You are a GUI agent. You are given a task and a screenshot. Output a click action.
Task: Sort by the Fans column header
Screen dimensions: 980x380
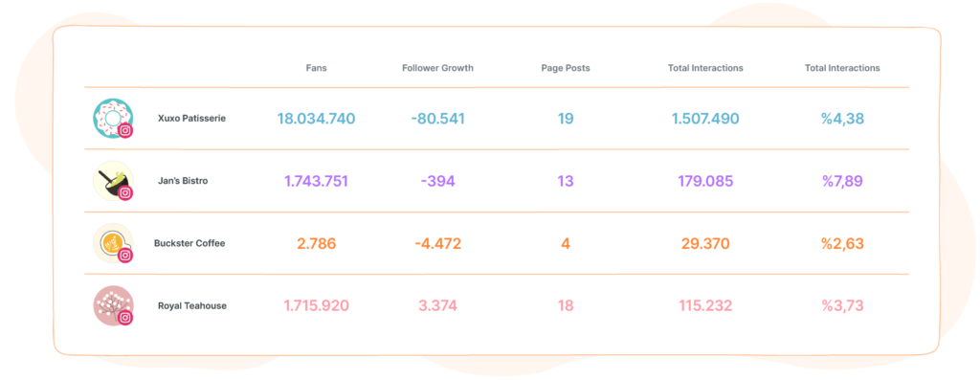pyautogui.click(x=316, y=68)
